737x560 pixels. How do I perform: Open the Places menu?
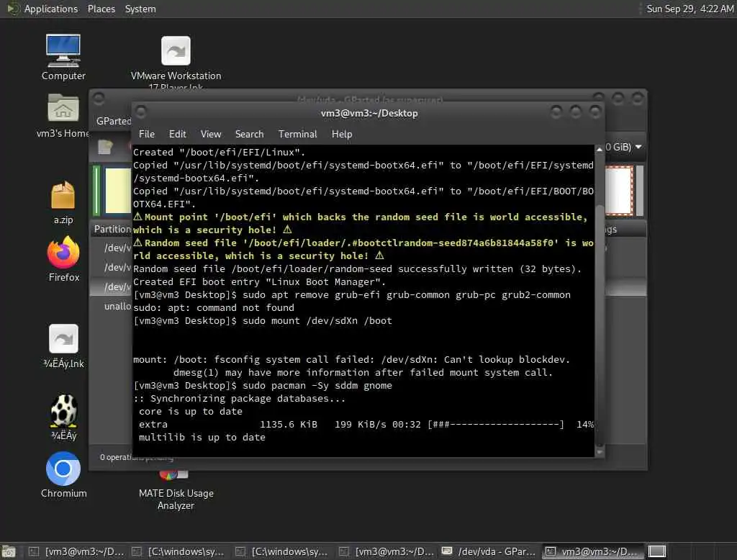click(x=101, y=9)
